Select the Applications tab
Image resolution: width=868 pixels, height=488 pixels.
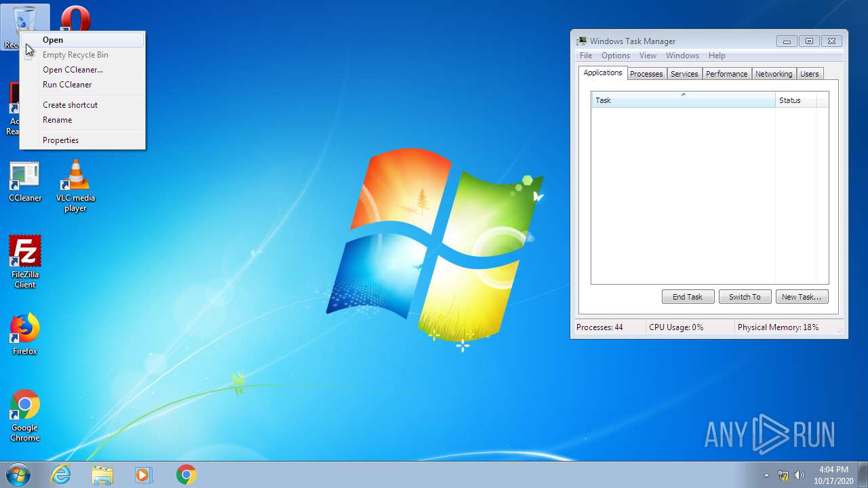point(603,73)
